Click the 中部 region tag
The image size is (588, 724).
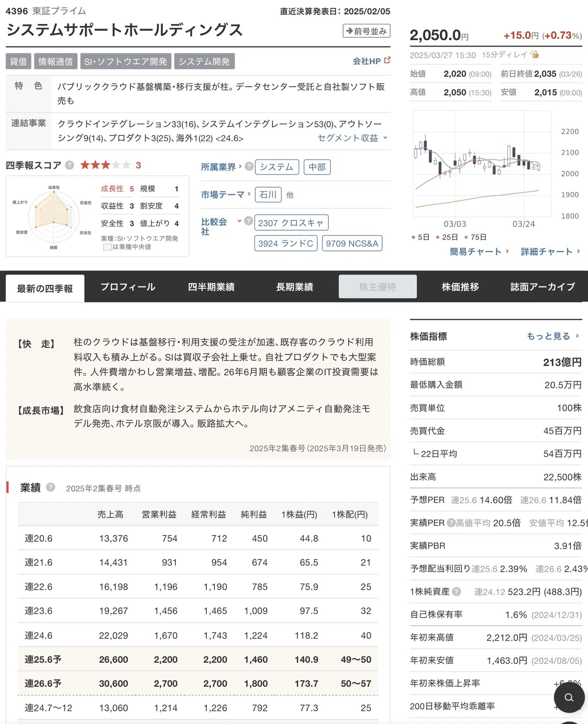[x=317, y=167]
